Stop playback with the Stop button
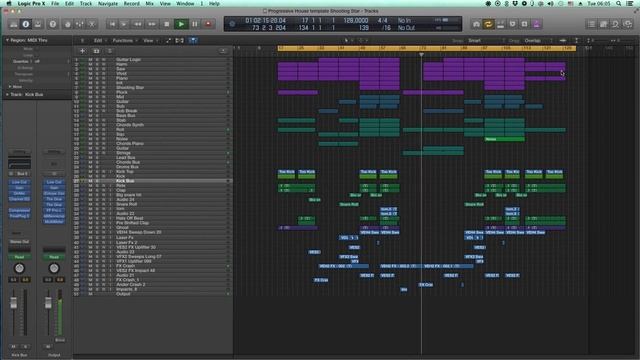 tap(167, 24)
